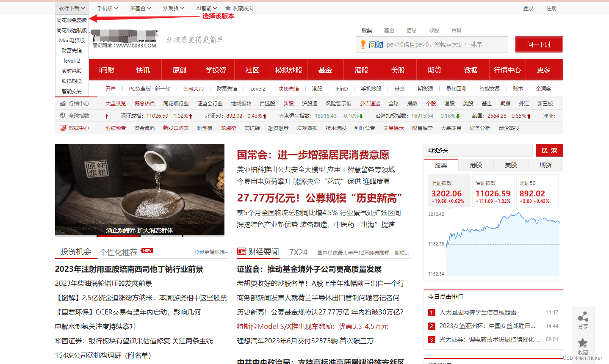The image size is (609, 364).
Task: Select the 上证指数 3202.06 card
Action: [x=449, y=191]
